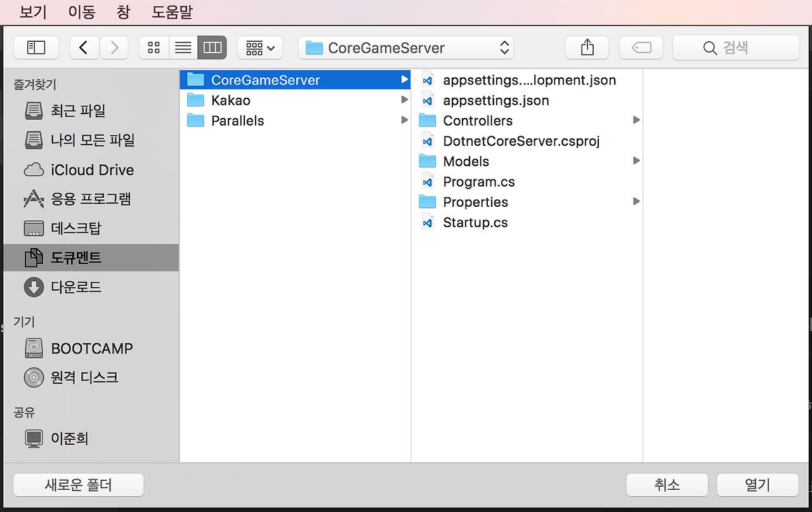Click the 응용 프로그램 applications icon

tap(34, 199)
